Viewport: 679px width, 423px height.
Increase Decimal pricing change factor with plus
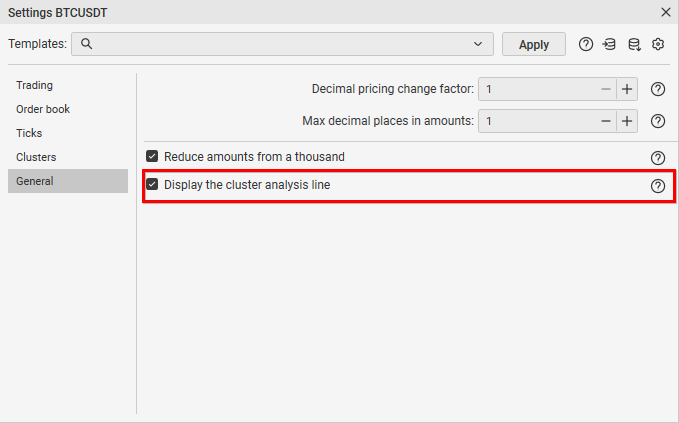627,89
